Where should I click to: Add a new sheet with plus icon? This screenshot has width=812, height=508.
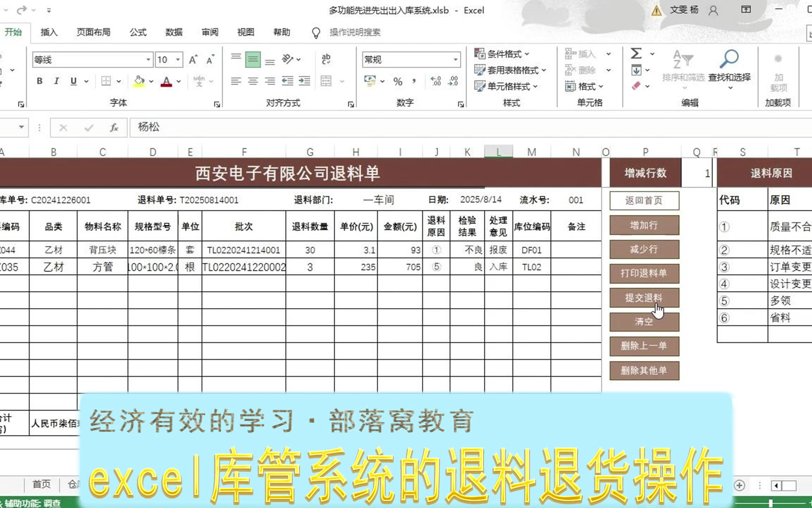click(740, 485)
